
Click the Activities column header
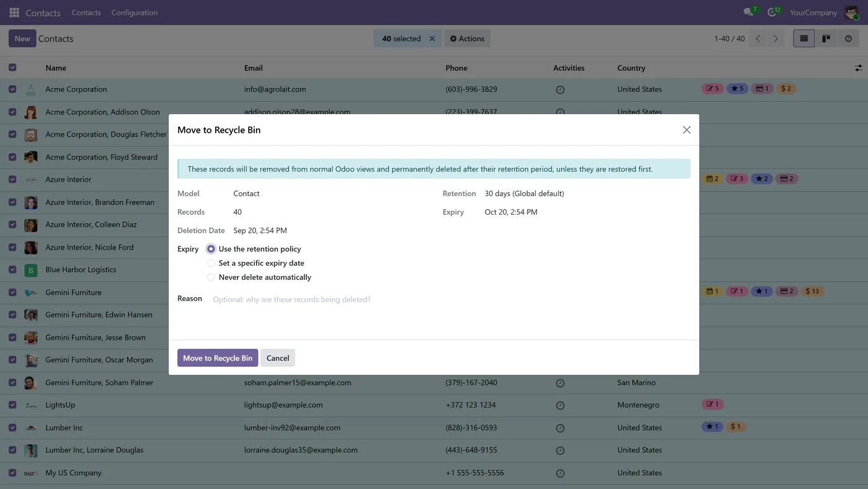pyautogui.click(x=569, y=68)
